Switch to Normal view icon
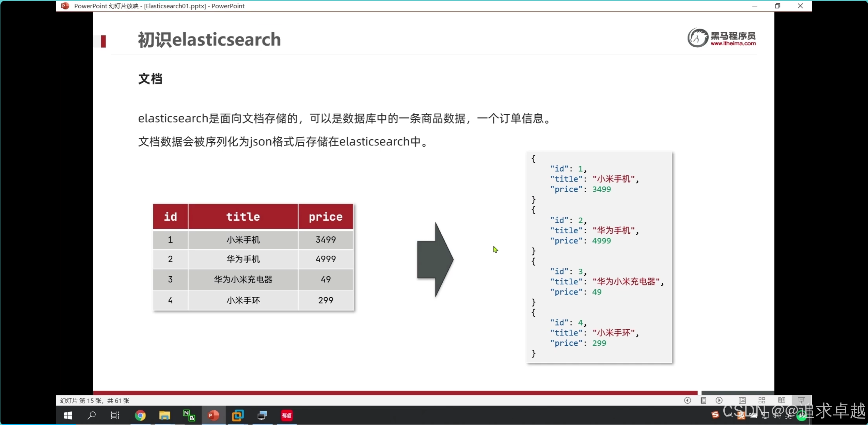This screenshot has width=868, height=425. (x=742, y=400)
